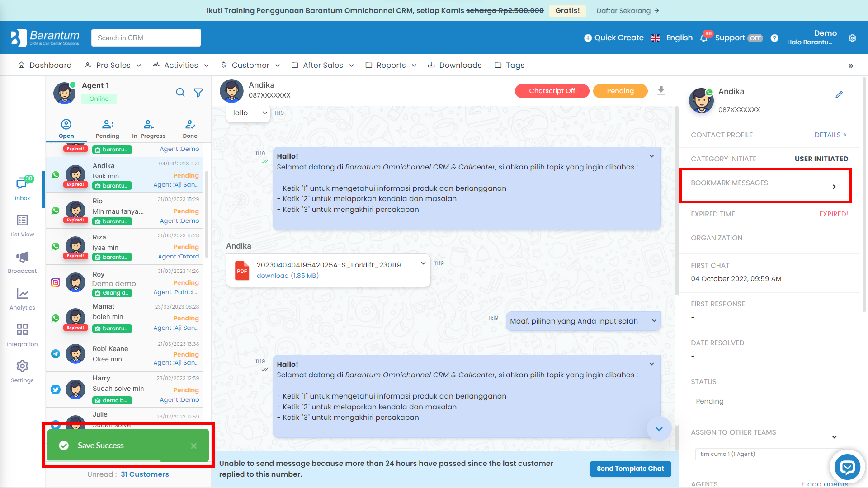Go to Dashboard menu
The height and width of the screenshot is (488, 868).
45,65
